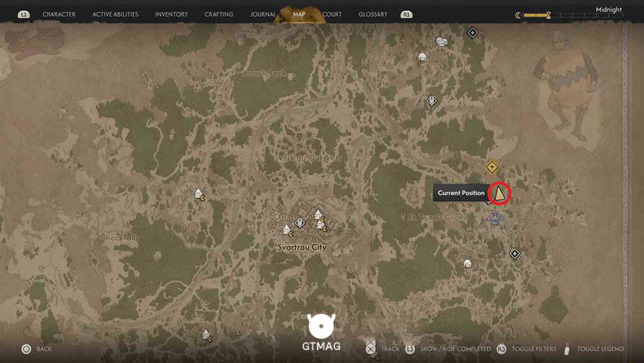Select the white house icon below the camp
The width and height of the screenshot is (644, 363).
422,57
